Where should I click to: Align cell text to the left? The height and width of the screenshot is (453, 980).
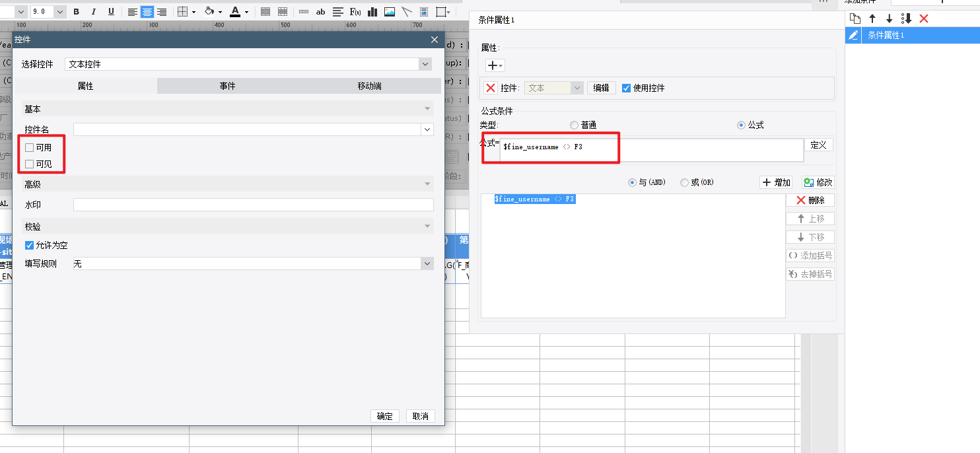[133, 12]
